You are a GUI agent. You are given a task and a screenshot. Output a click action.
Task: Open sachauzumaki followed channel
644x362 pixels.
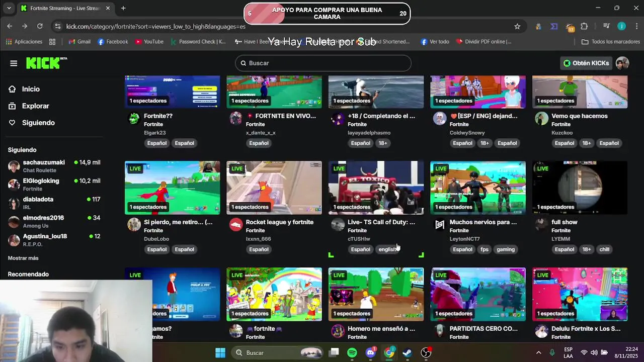coord(54,166)
